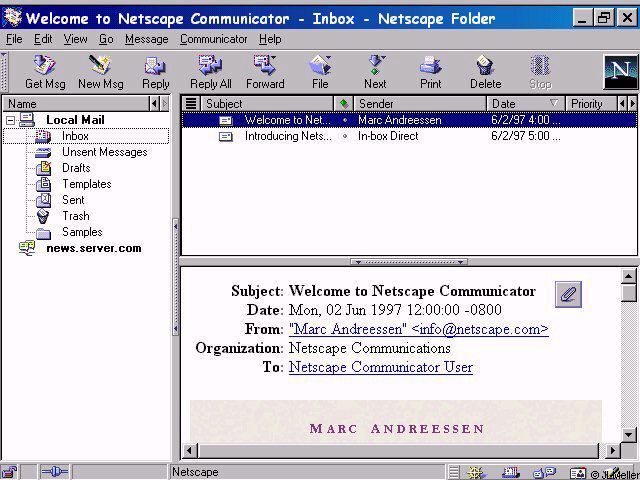Screen dimensions: 640x480
Task: Toggle read dot on Welcome message
Action: tap(345, 120)
